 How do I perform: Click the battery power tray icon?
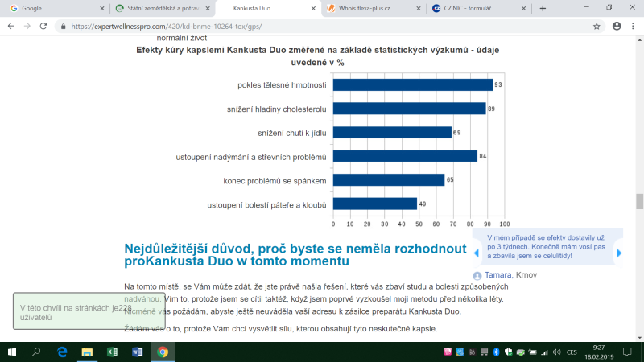[532, 352]
